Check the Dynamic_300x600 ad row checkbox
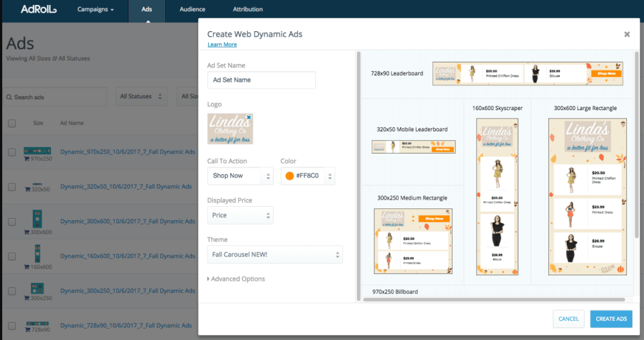The image size is (644, 340). click(x=12, y=221)
